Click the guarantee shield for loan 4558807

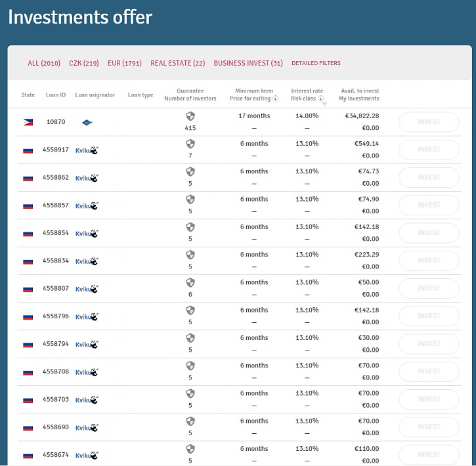tap(190, 283)
